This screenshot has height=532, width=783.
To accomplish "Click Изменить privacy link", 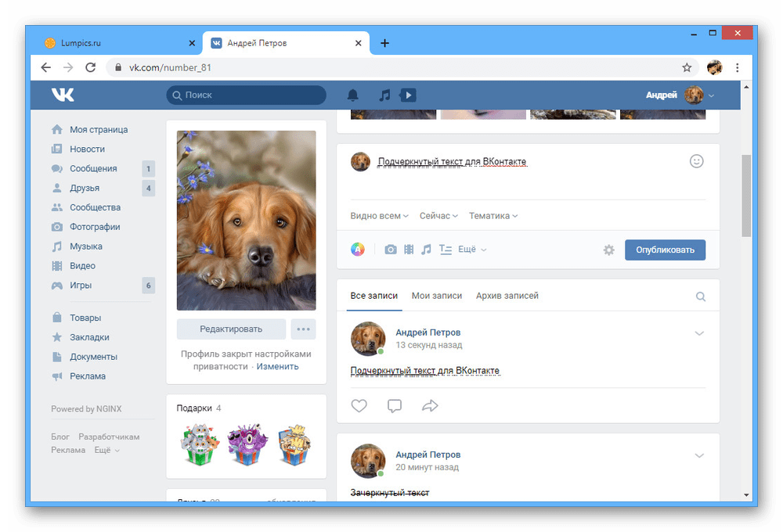I will pos(278,366).
